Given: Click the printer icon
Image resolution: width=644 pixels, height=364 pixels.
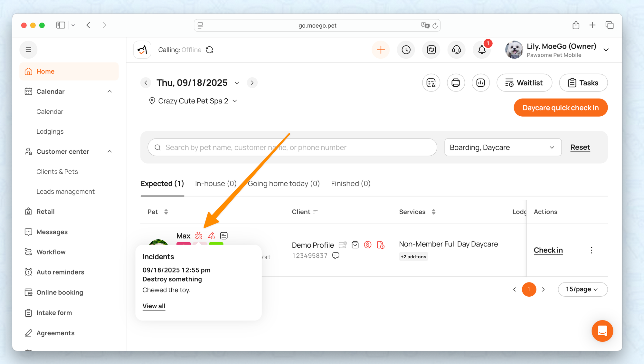Looking at the screenshot, I should pos(456,83).
